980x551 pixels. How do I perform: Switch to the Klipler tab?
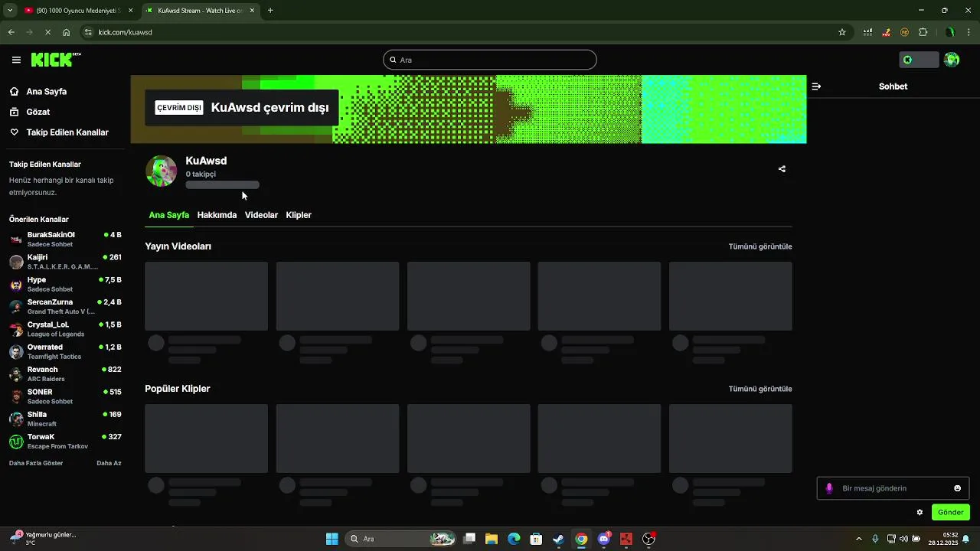[299, 215]
